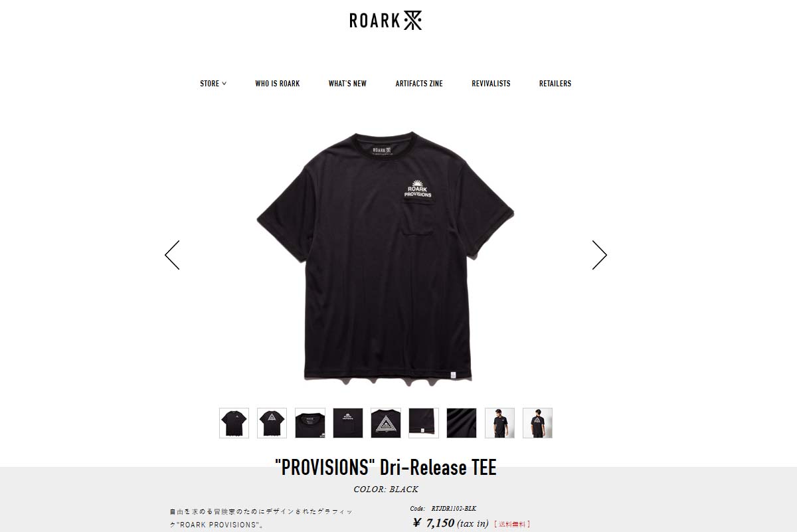The height and width of the screenshot is (532, 797).
Task: Open the WHO IS ROARK page
Action: click(x=278, y=84)
